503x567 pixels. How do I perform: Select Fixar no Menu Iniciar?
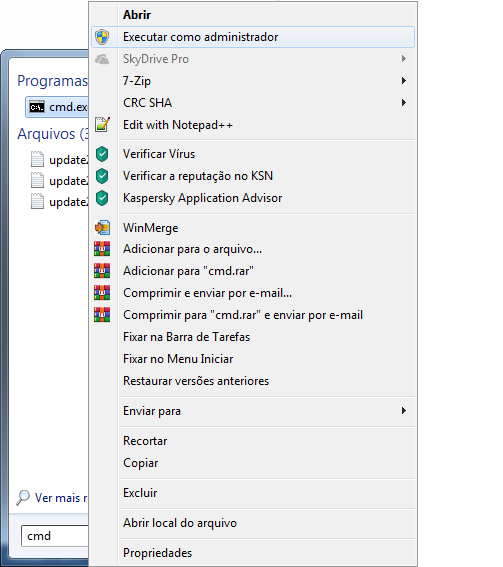253,359
